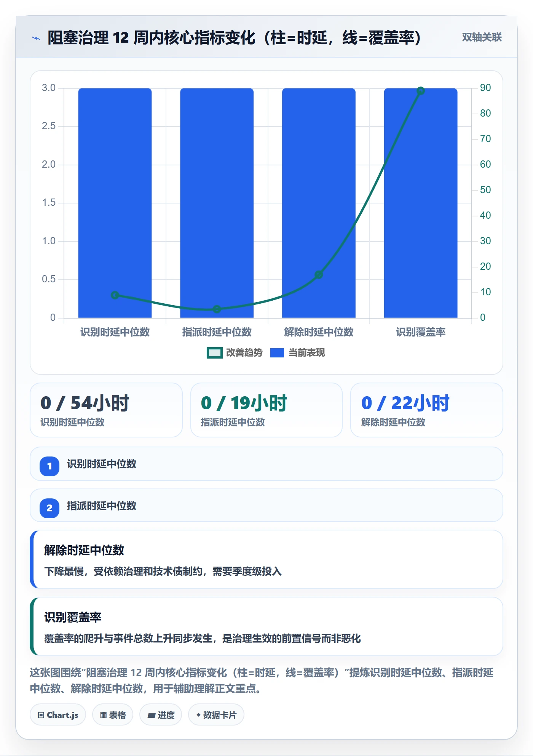Click the left axis value 3.0

[x=49, y=88]
